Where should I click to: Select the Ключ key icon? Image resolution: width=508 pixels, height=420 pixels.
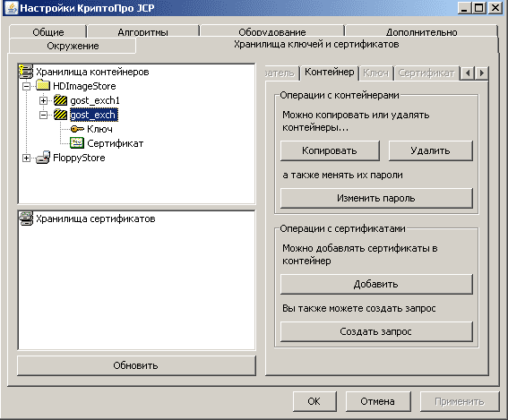click(x=77, y=129)
